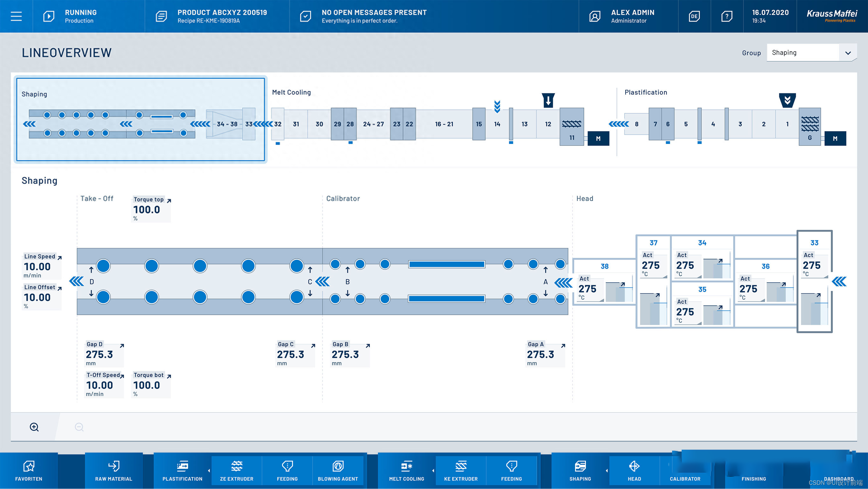Viewport: 868px width, 489px height.
Task: Open the Line Speed value field
Action: [x=38, y=266]
